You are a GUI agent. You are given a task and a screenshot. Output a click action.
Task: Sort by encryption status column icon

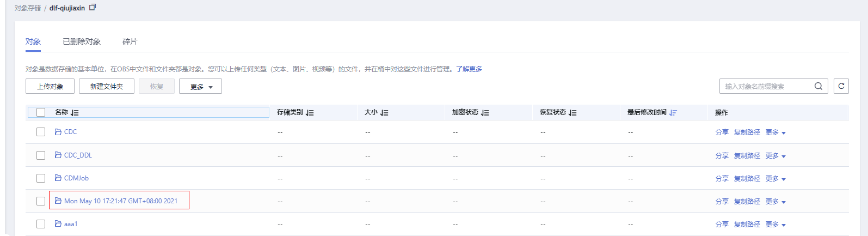tap(485, 113)
